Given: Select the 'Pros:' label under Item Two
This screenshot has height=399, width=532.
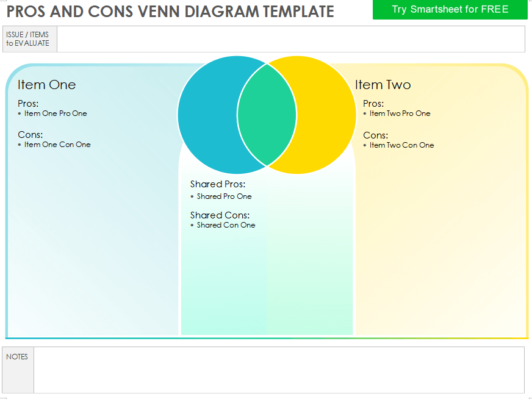Looking at the screenshot, I should point(373,104).
